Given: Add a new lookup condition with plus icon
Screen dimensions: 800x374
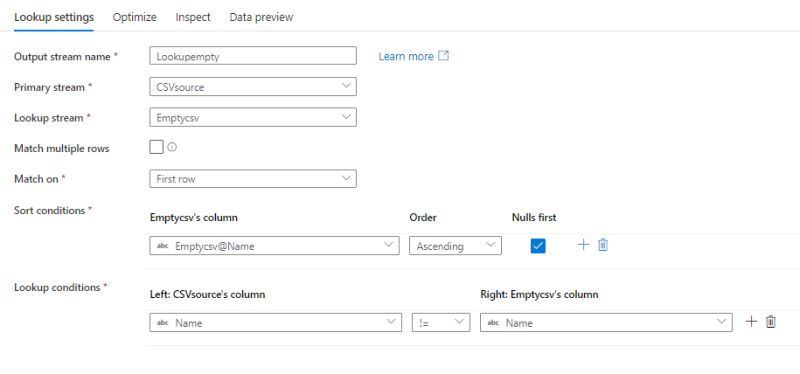Looking at the screenshot, I should point(751,321).
